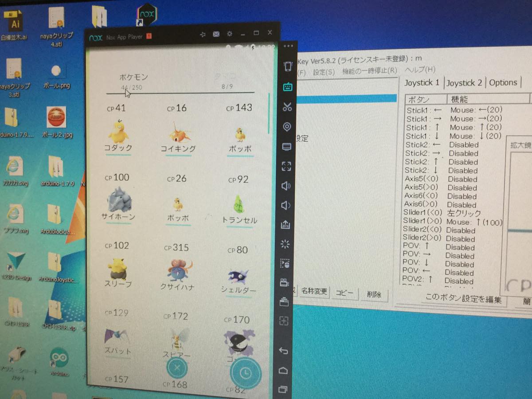Open sort options with round clock button
This screenshot has width=532, height=399.
[245, 373]
